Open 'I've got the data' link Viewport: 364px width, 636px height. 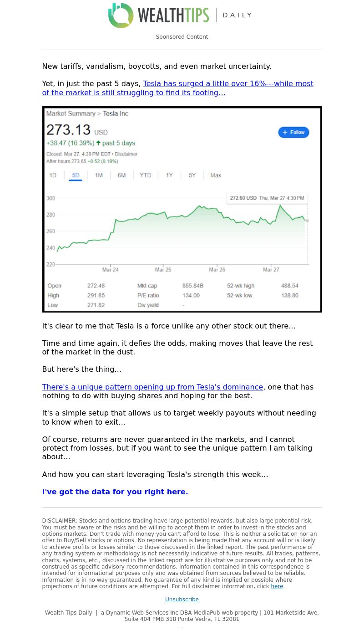point(115,492)
